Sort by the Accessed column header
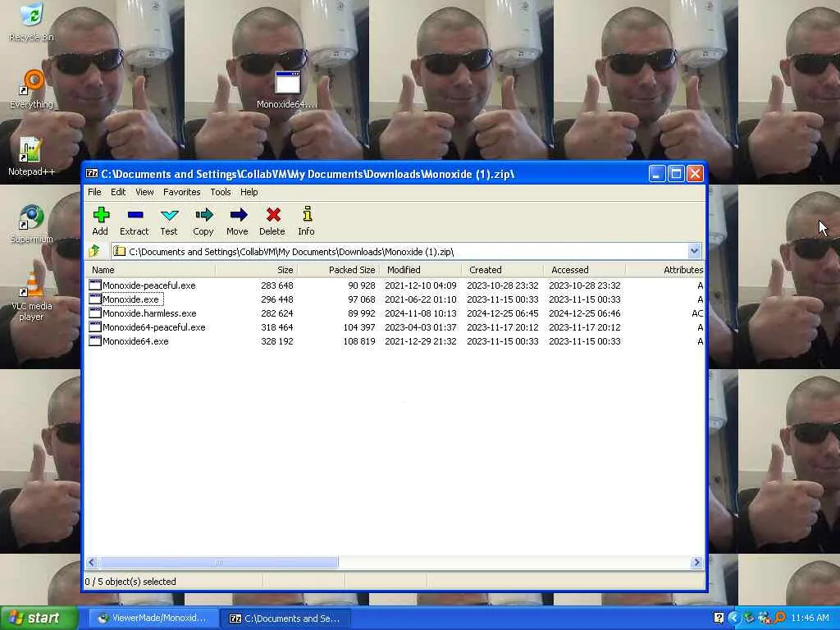The image size is (840, 630). 584,270
